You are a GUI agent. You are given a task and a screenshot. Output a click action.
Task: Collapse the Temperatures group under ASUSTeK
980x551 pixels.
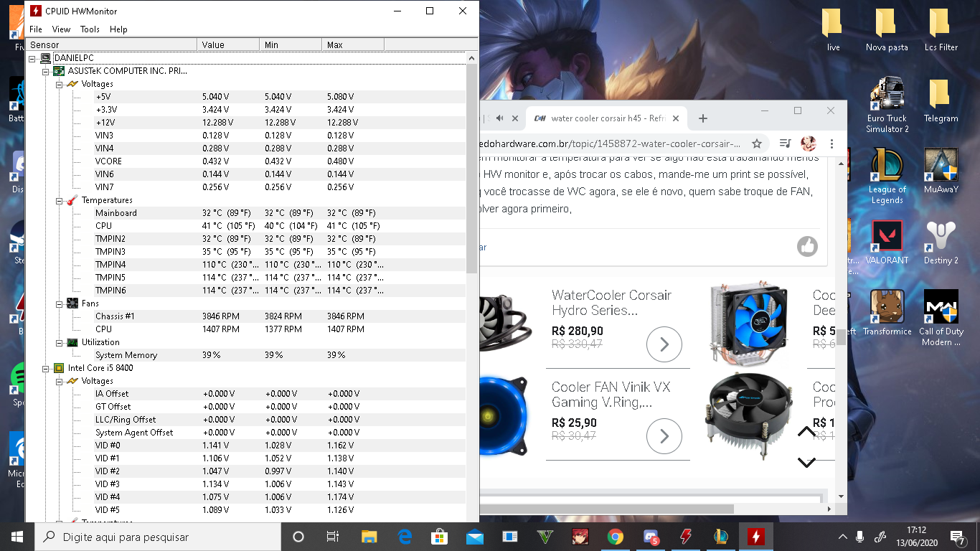[x=59, y=200]
